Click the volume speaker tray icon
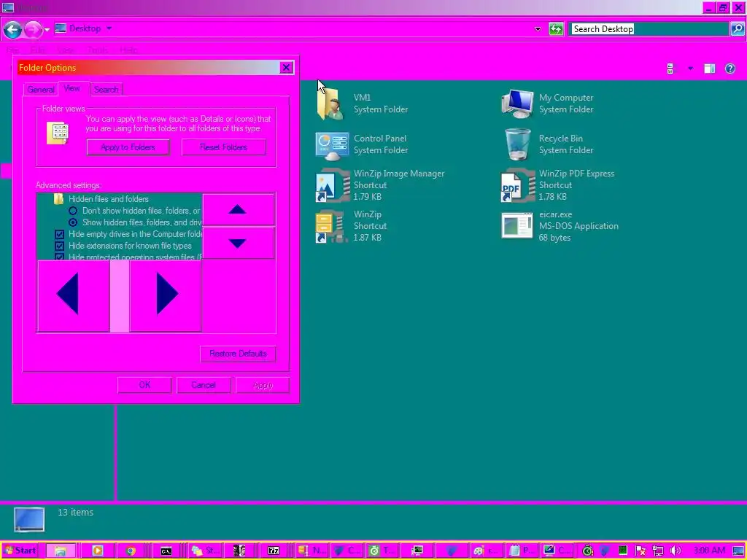 coord(675,551)
